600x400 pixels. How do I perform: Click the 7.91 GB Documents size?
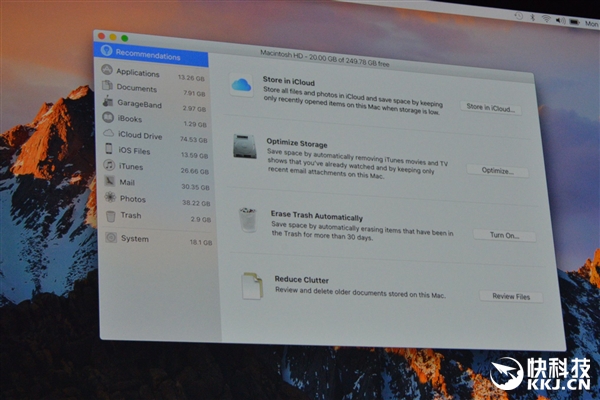(x=194, y=93)
